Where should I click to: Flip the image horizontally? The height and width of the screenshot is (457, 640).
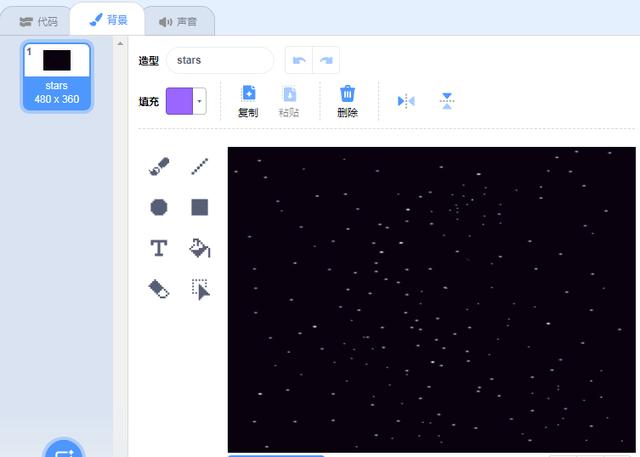(406, 101)
